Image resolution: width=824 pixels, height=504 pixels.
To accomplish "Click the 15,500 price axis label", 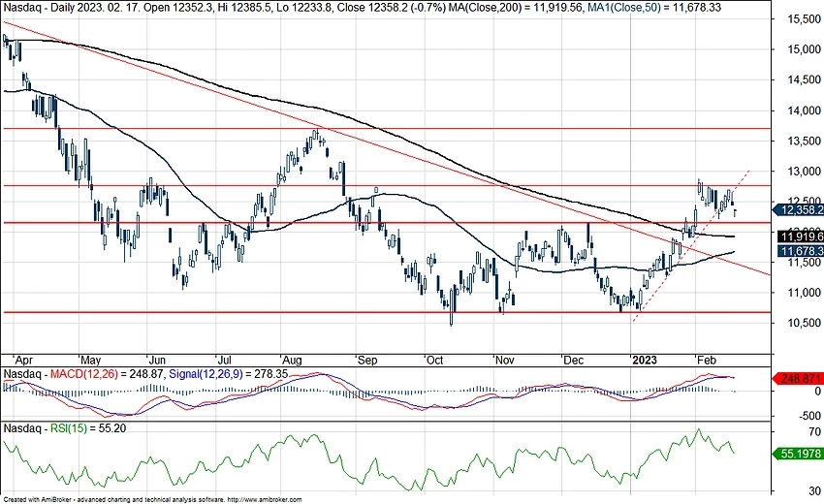I will [x=804, y=19].
